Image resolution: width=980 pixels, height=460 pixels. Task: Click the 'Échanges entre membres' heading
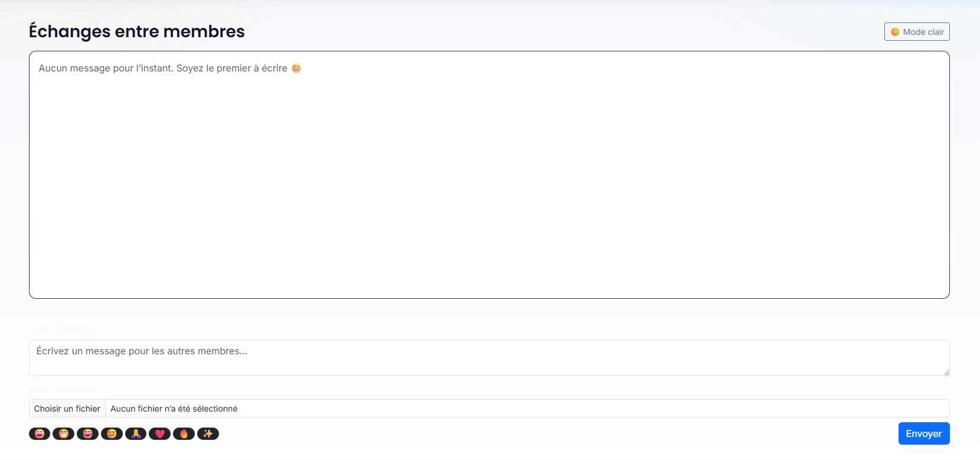(137, 31)
